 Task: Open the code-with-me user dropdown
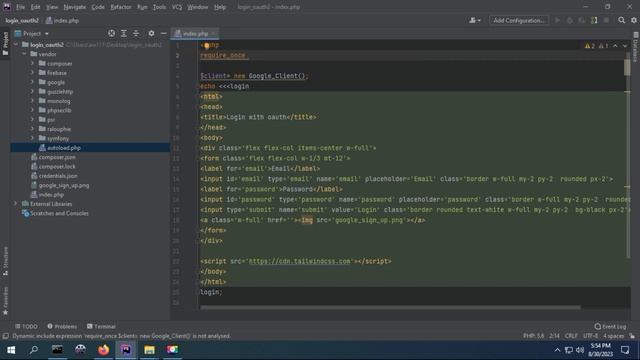(474, 20)
